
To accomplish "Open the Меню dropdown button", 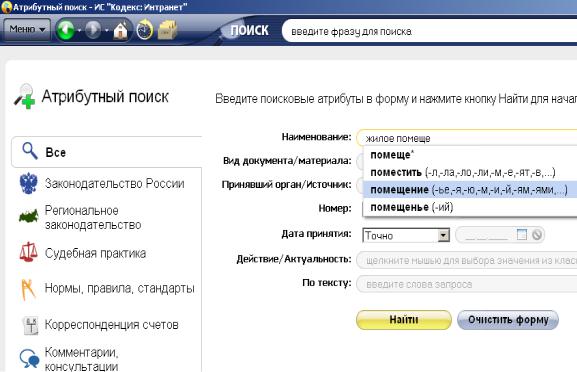I will tap(27, 29).
